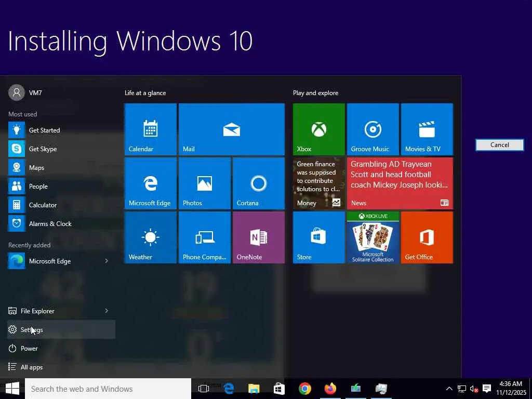Open the Store tile
This screenshot has width=532, height=399.
pos(318,237)
